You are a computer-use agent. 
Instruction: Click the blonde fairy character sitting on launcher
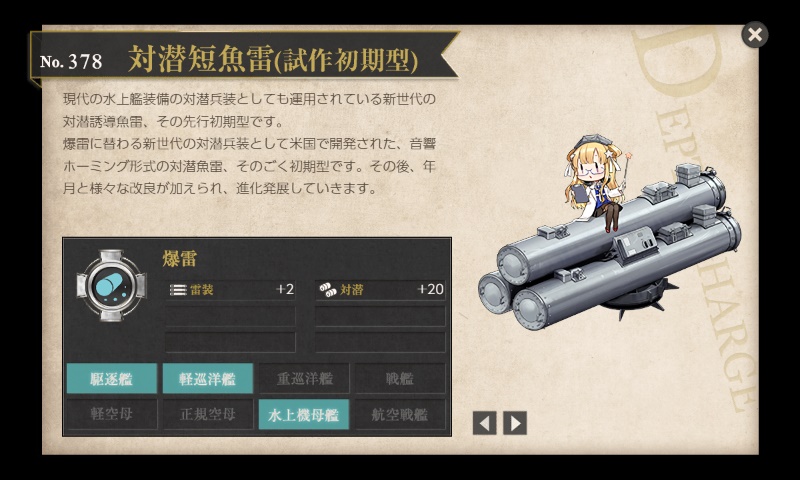pyautogui.click(x=596, y=183)
